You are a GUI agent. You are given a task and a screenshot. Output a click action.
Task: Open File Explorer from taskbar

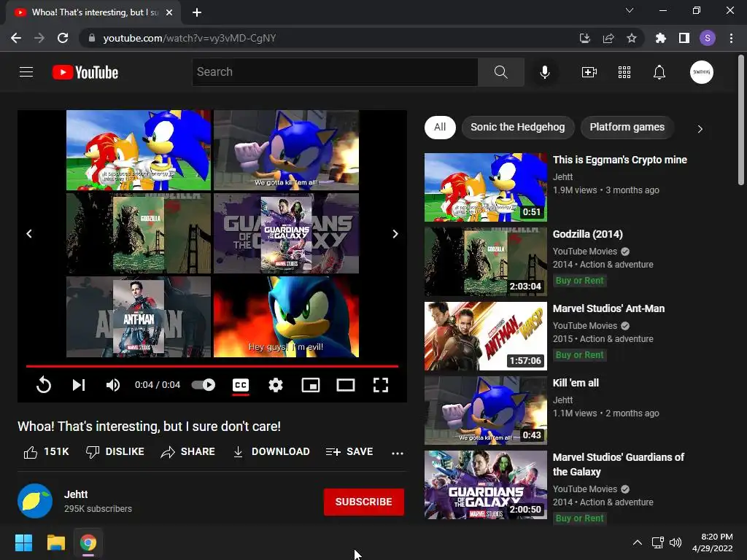click(x=56, y=542)
